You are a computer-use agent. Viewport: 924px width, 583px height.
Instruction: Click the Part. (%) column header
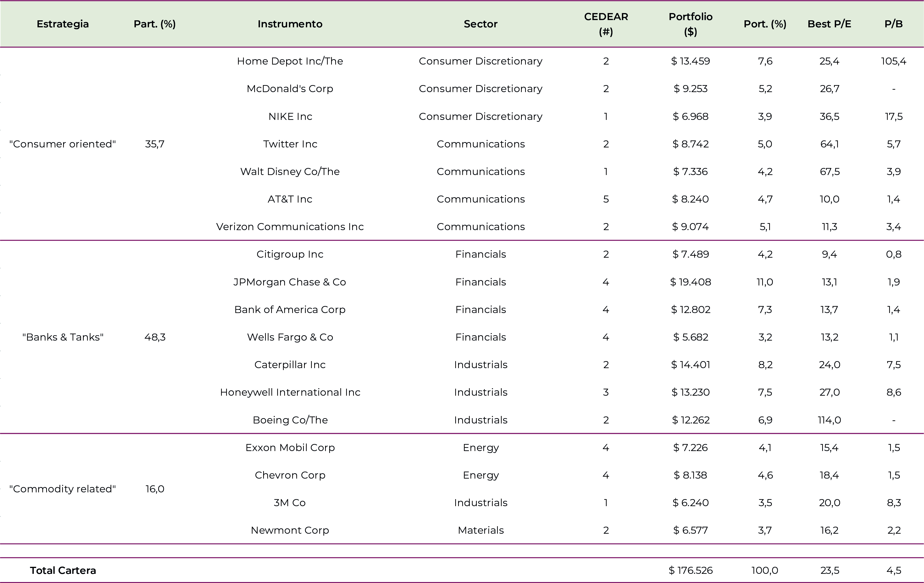tap(155, 24)
